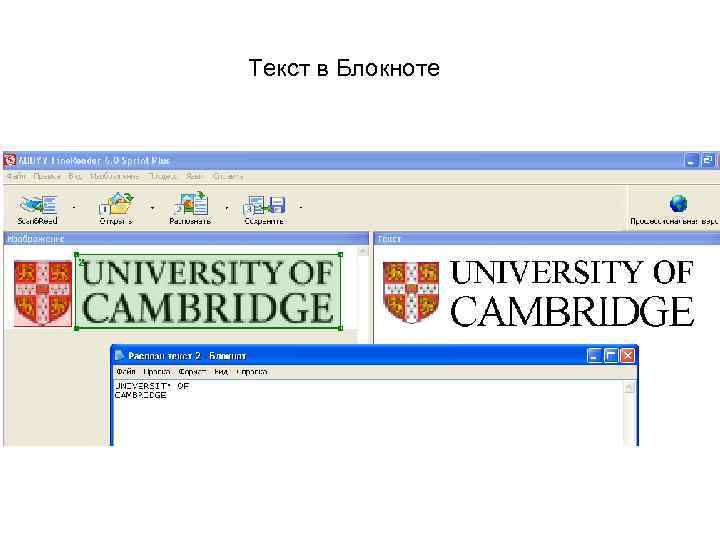Click the Recognize (Распознать) toolbar icon
720x540 pixels.
point(190,204)
